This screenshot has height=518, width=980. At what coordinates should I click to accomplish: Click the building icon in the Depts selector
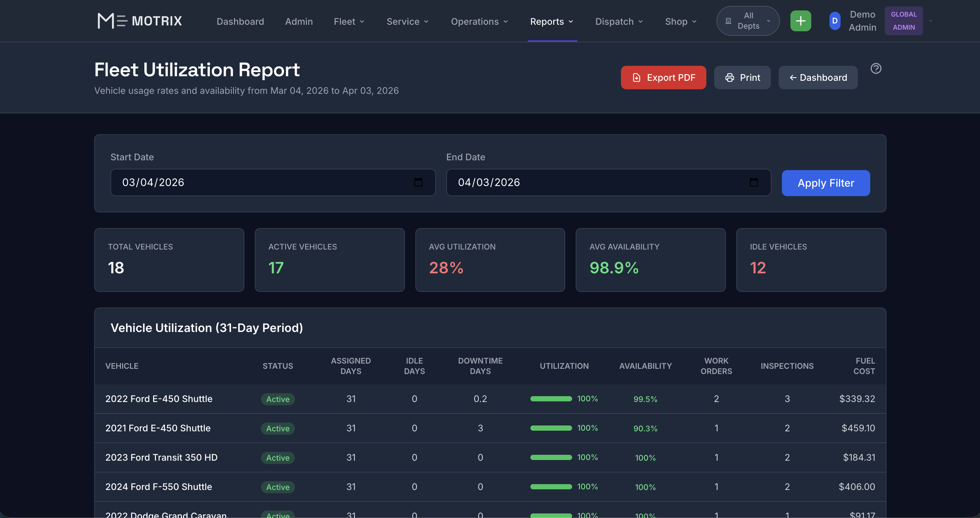728,21
